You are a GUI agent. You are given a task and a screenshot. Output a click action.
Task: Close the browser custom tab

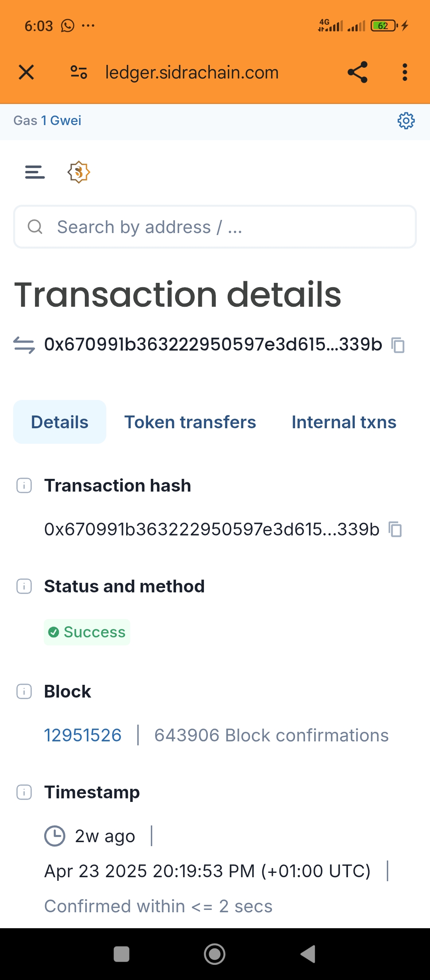(x=26, y=73)
